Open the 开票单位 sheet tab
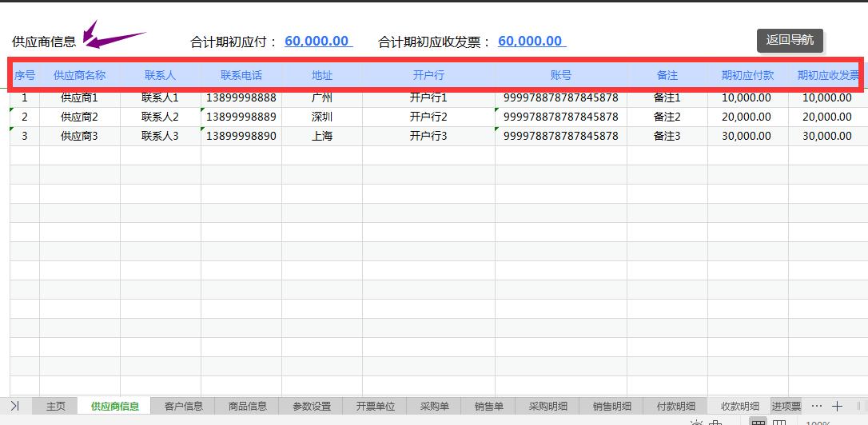The image size is (868, 425). pyautogui.click(x=376, y=406)
